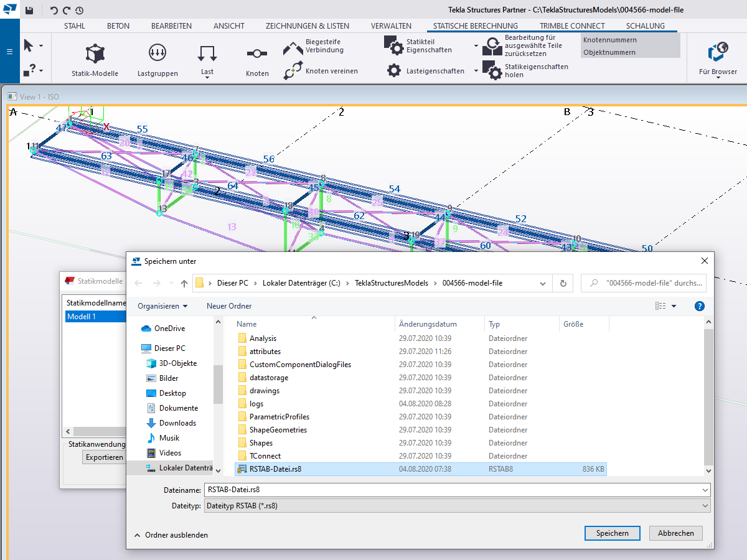Image resolution: width=747 pixels, height=560 pixels.
Task: Click Statikeigenschaften holen
Action: [525, 70]
